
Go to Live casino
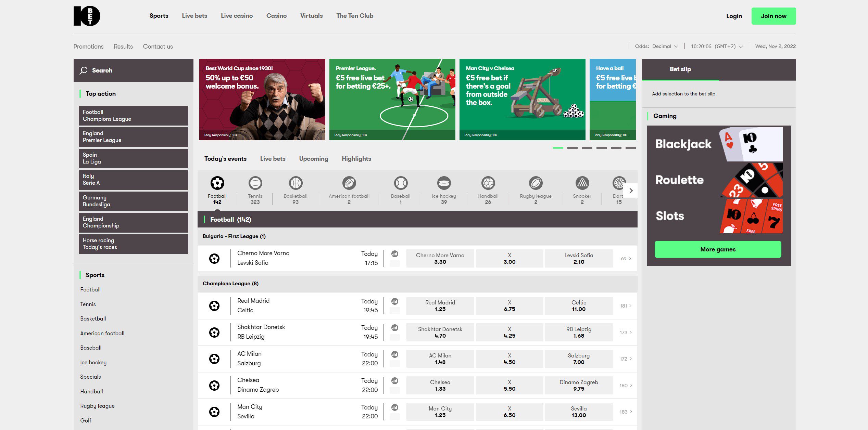click(x=237, y=16)
